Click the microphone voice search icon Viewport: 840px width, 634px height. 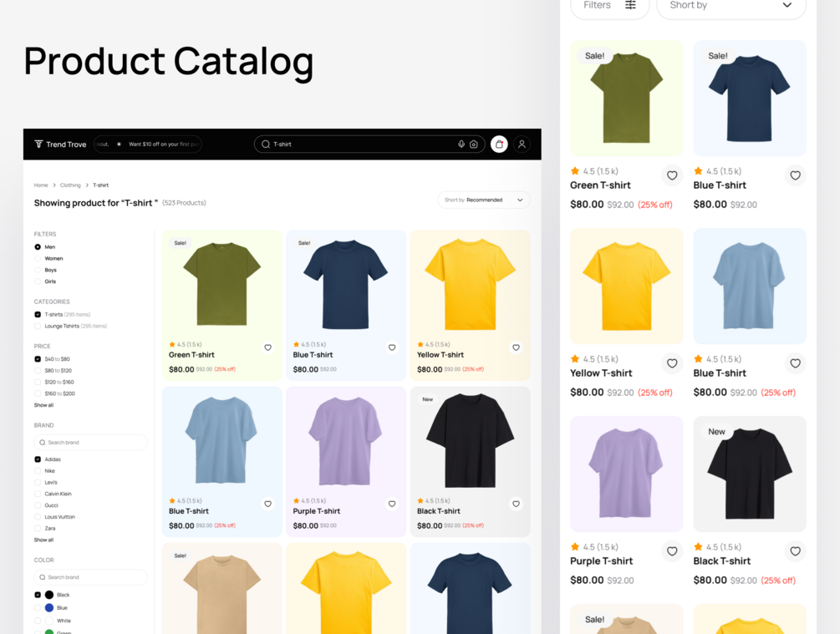click(461, 144)
